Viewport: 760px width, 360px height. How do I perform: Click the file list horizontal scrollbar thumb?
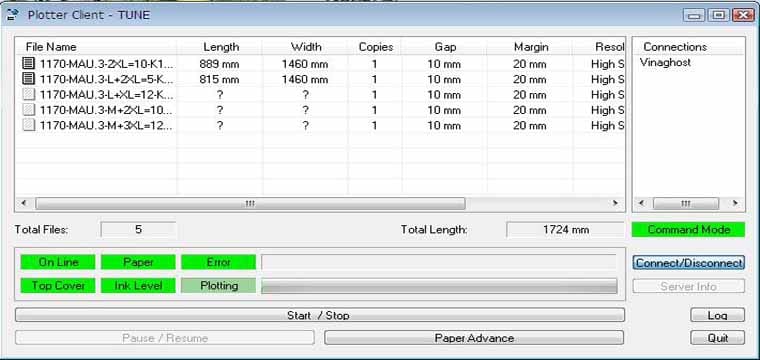coord(250,203)
